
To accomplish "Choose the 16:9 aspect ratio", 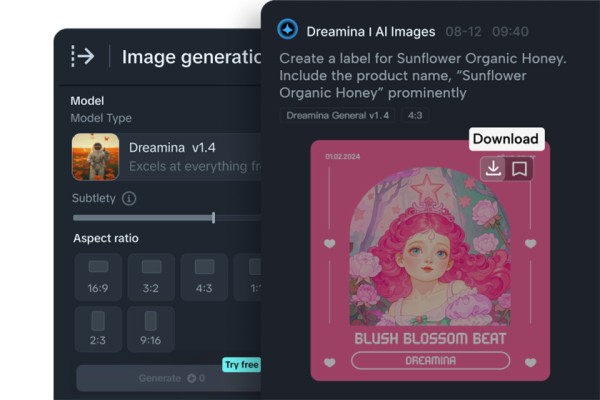I will (x=98, y=277).
